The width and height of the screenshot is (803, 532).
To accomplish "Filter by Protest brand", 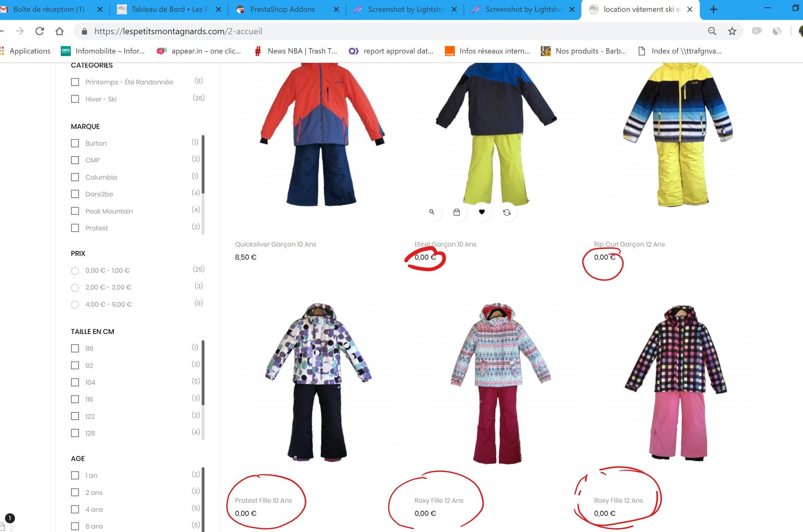I will (x=75, y=228).
